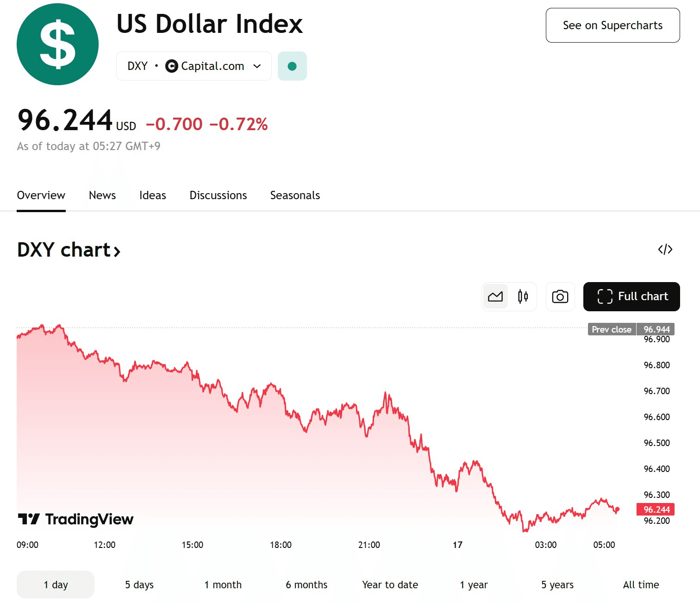Switch to candlestick chart style icon
The height and width of the screenshot is (604, 700).
523,296
